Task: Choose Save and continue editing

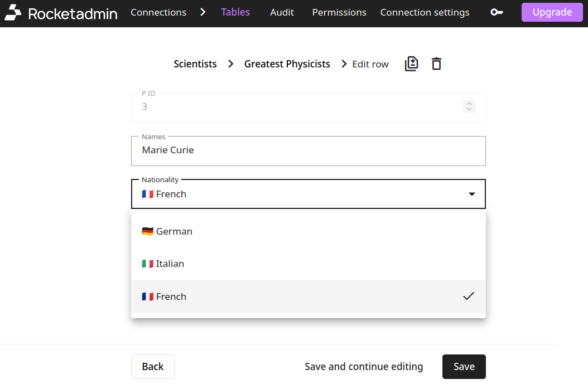Action: click(x=364, y=366)
